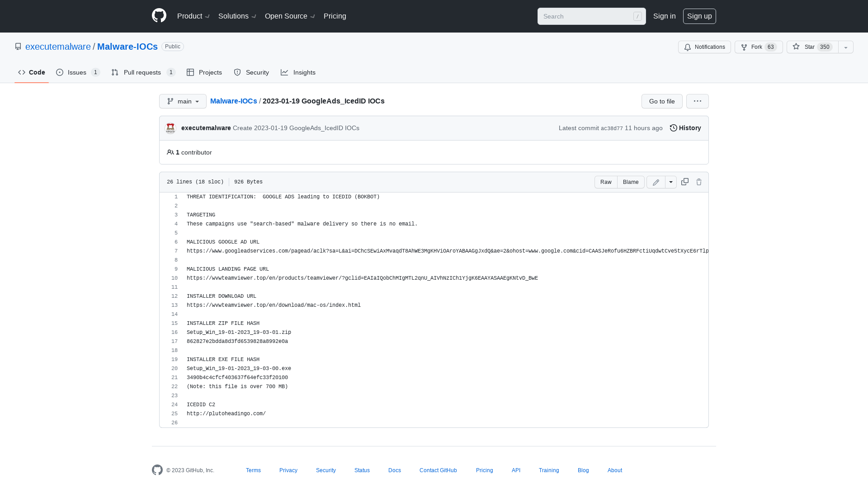Open Privacy footer link
The image size is (868, 488).
pos(288,470)
